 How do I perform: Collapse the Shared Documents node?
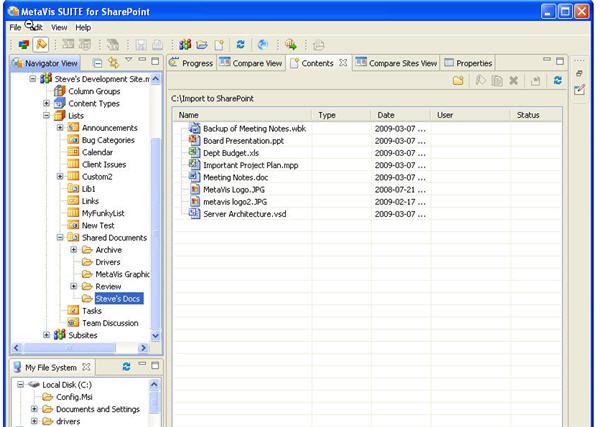point(61,238)
